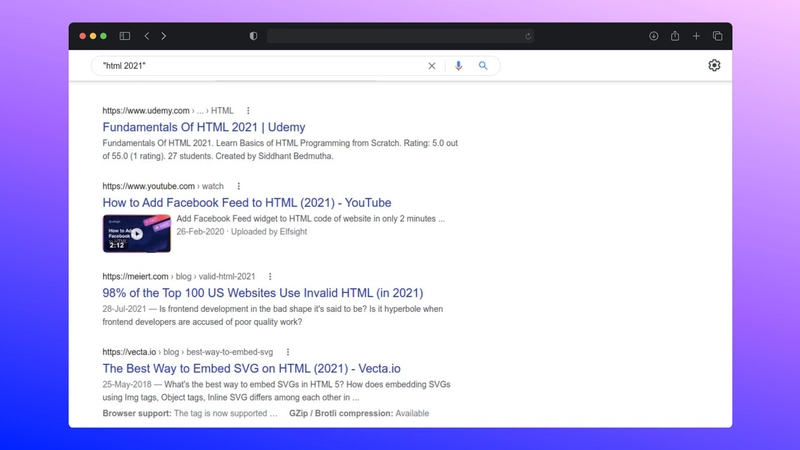Clear the search query with X

(x=432, y=66)
